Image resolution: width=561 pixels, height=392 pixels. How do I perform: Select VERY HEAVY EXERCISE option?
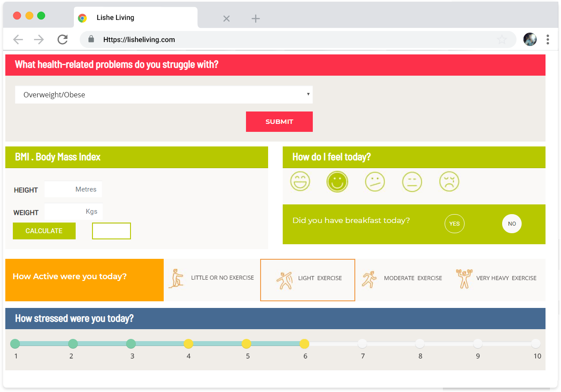pos(496,280)
